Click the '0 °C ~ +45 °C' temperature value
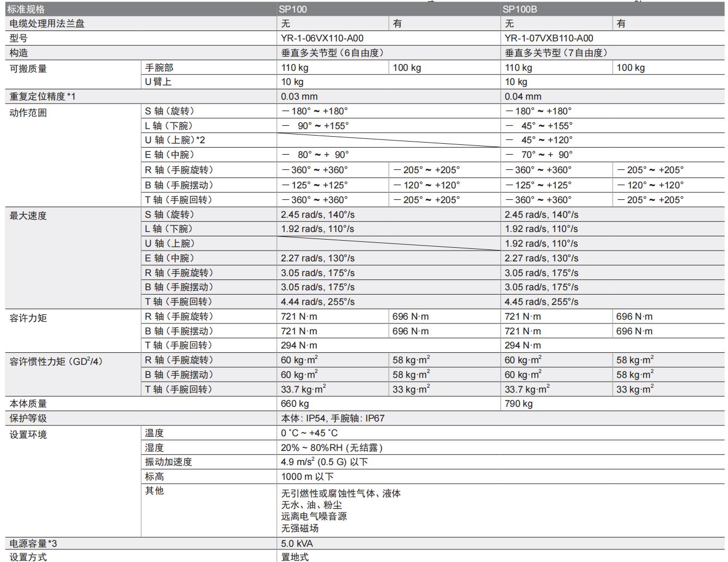The width and height of the screenshot is (728, 562). coord(309,433)
